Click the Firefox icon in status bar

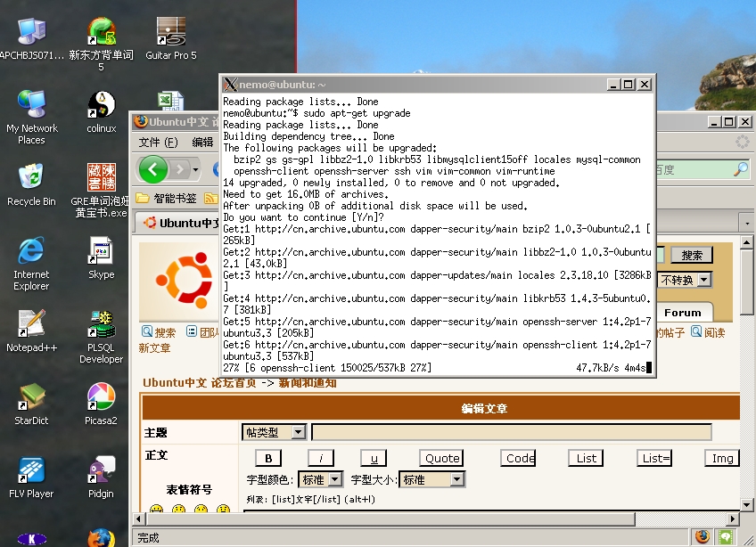[703, 536]
